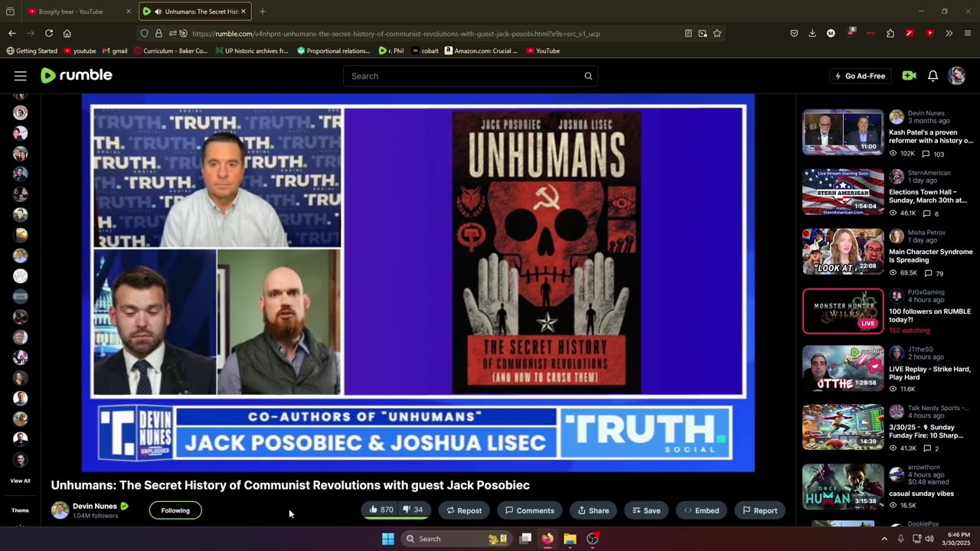Screen dimensions: 980x551
Task: Open Kash Patel's proven reformer video thumbnail
Action: [x=843, y=132]
